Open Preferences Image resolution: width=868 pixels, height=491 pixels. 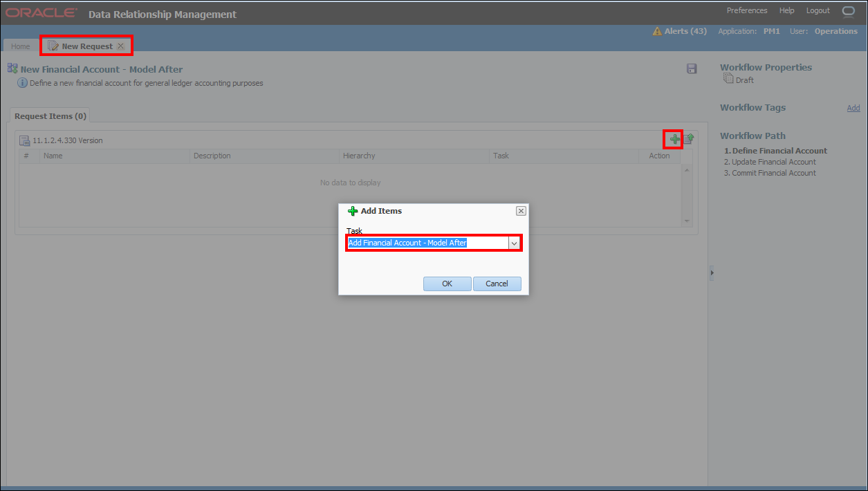click(x=747, y=10)
